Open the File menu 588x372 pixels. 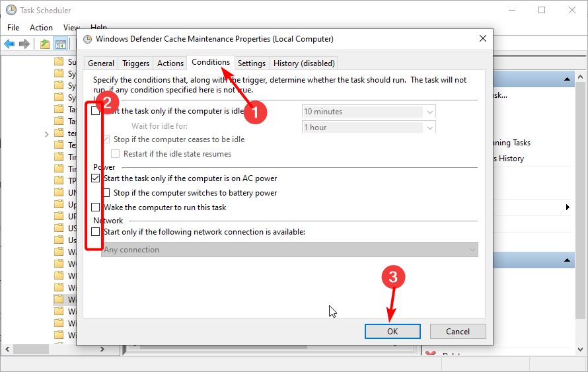(x=13, y=27)
